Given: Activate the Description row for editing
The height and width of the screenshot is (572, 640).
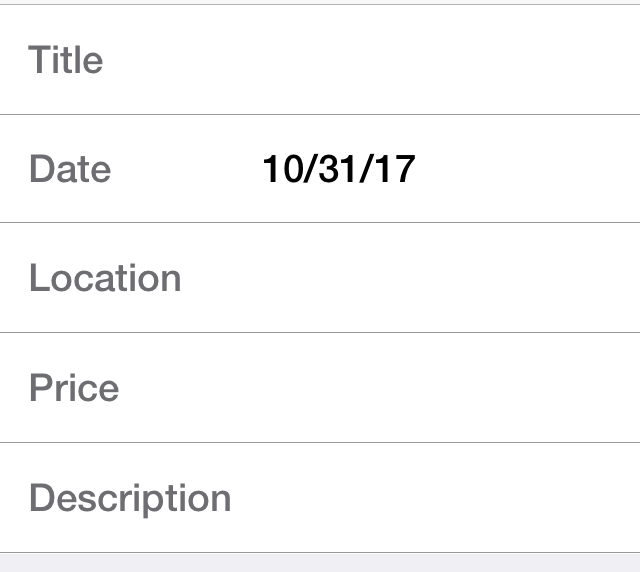Looking at the screenshot, I should (x=320, y=497).
